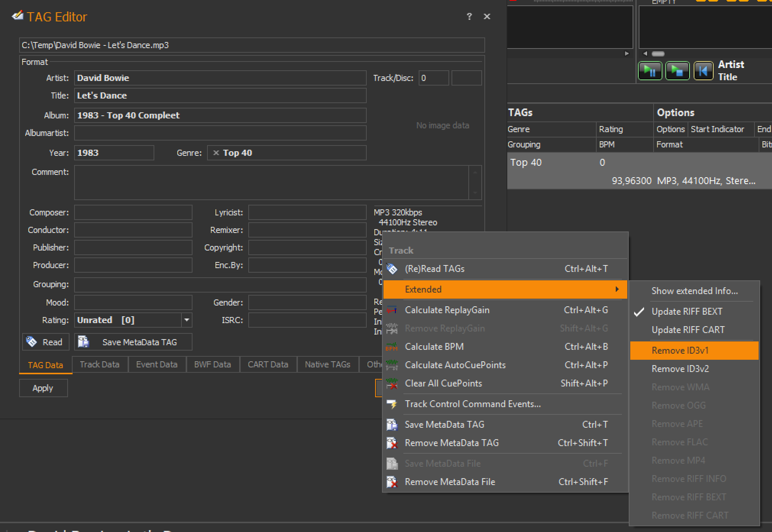
Task: Click the horizontal scrollbar thumb above the deck
Action: pos(658,53)
